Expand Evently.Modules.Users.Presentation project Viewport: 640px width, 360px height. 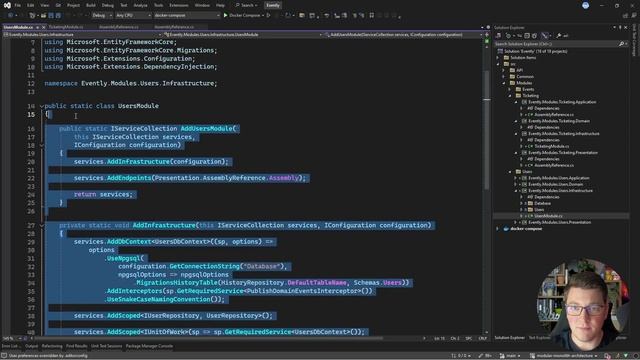pos(516,222)
